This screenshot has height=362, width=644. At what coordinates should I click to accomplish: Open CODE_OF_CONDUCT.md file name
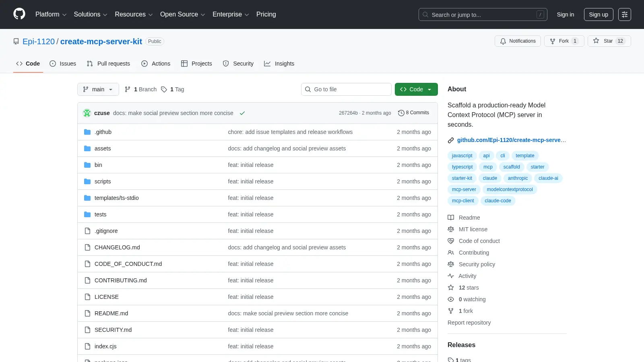coord(128,264)
